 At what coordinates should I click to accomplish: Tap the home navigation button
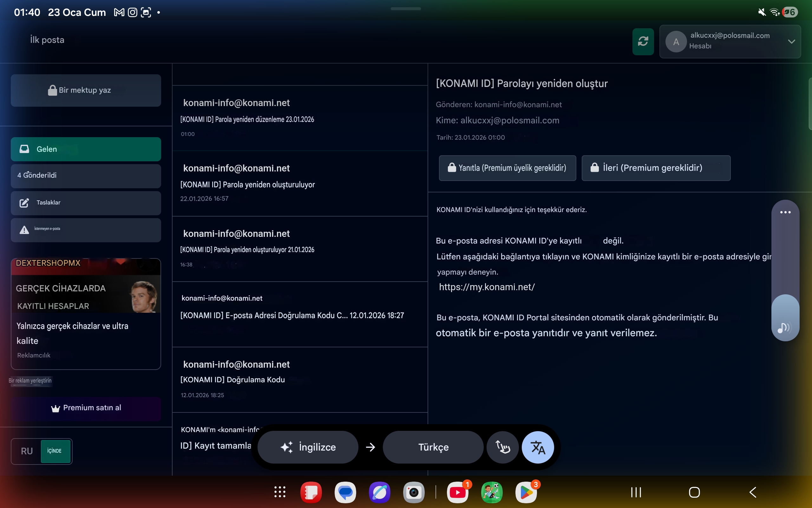(694, 492)
